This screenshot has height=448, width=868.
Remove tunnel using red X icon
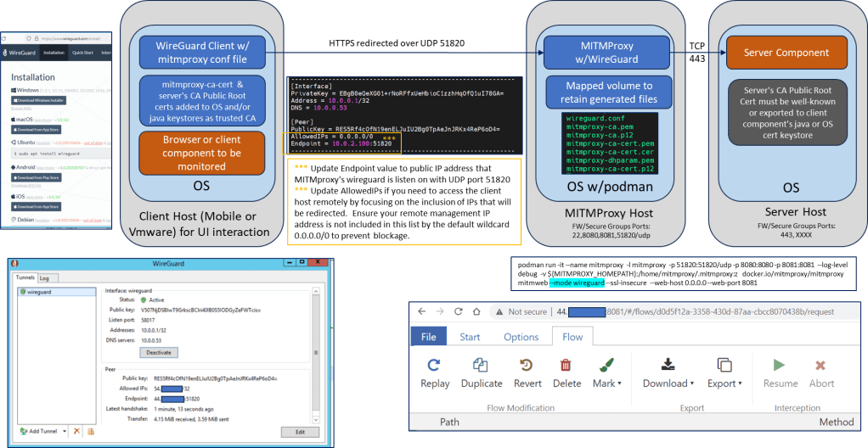[76, 432]
